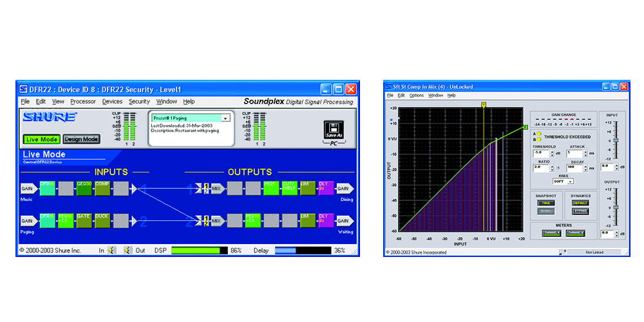Open the View menu in DFR22 window

coord(58,102)
